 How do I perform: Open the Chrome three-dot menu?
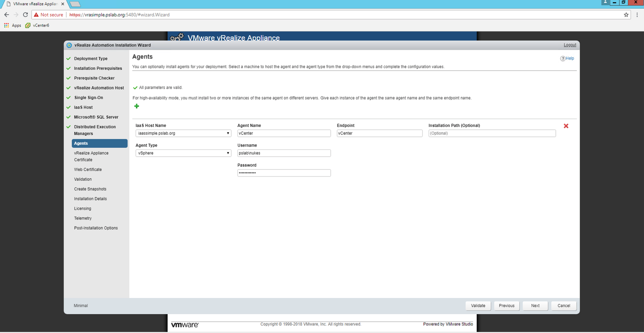(637, 15)
